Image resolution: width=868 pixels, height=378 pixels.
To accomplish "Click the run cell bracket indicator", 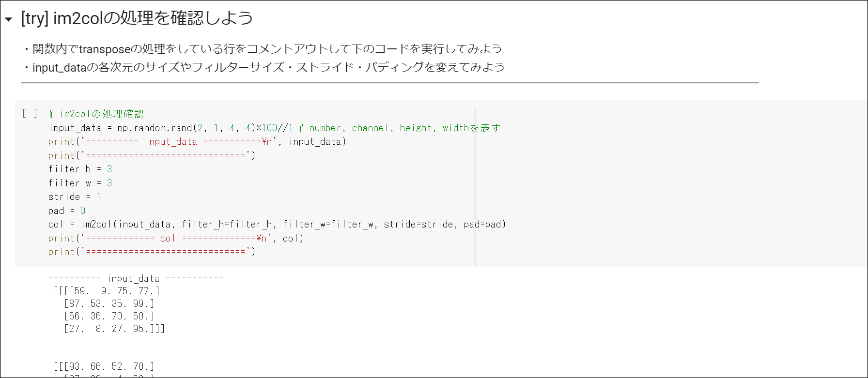I will point(30,113).
